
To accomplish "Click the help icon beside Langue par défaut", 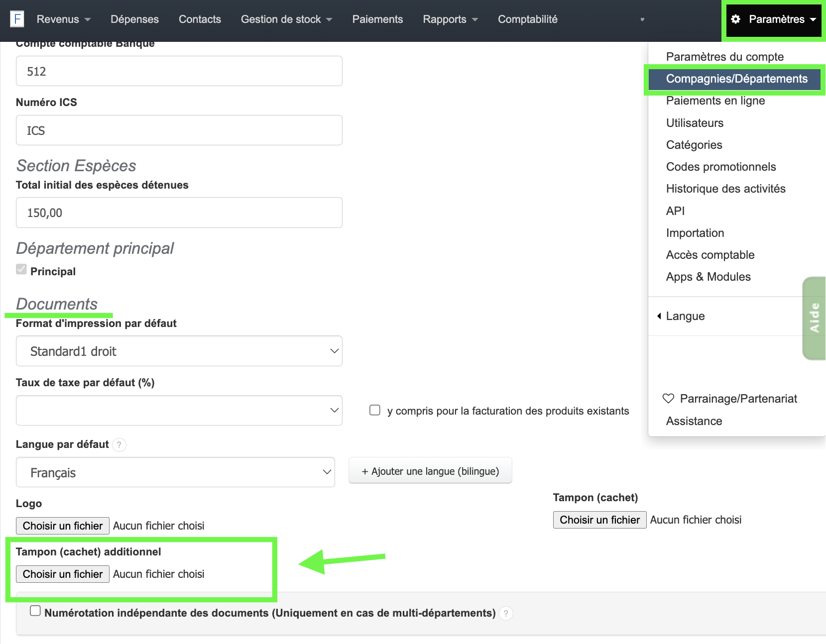I will click(119, 445).
